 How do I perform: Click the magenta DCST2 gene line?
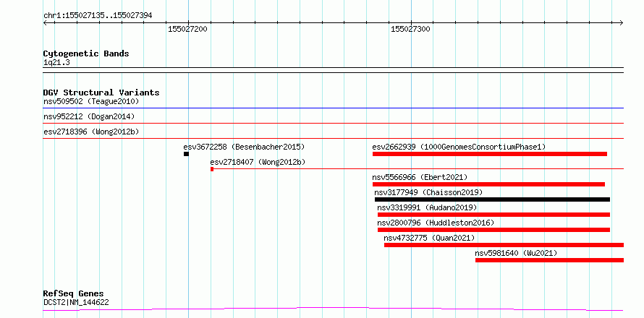coord(333,309)
